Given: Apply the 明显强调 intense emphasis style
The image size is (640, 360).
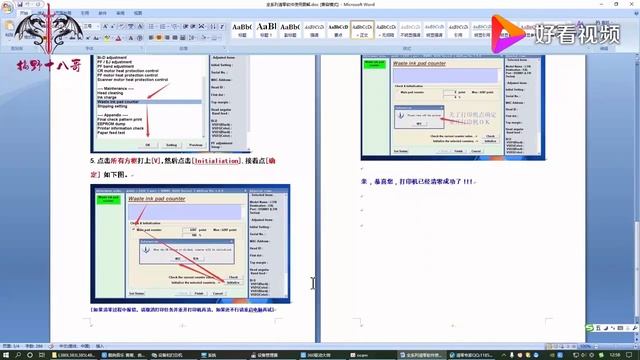Looking at the screenshot, I should tap(434, 30).
